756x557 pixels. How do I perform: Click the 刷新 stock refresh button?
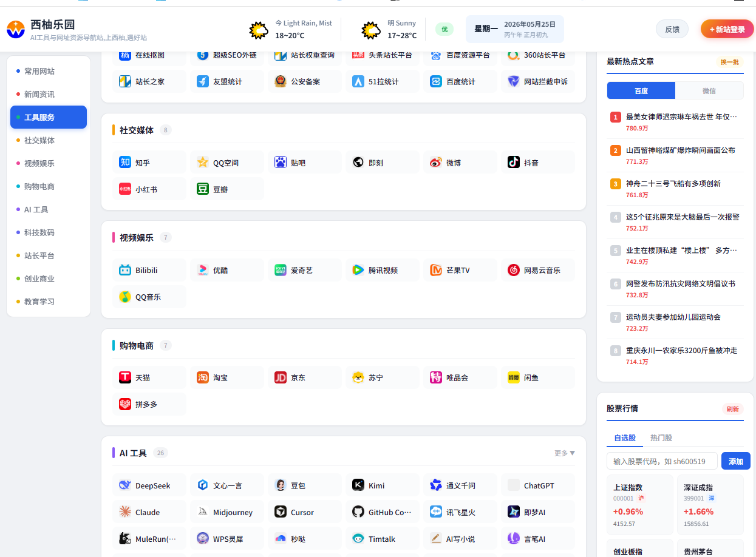pyautogui.click(x=733, y=409)
